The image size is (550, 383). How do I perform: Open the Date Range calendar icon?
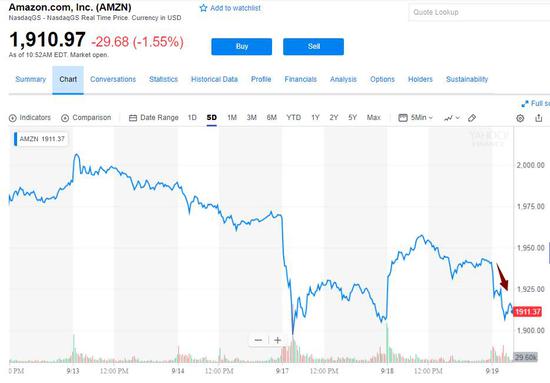pyautogui.click(x=133, y=118)
